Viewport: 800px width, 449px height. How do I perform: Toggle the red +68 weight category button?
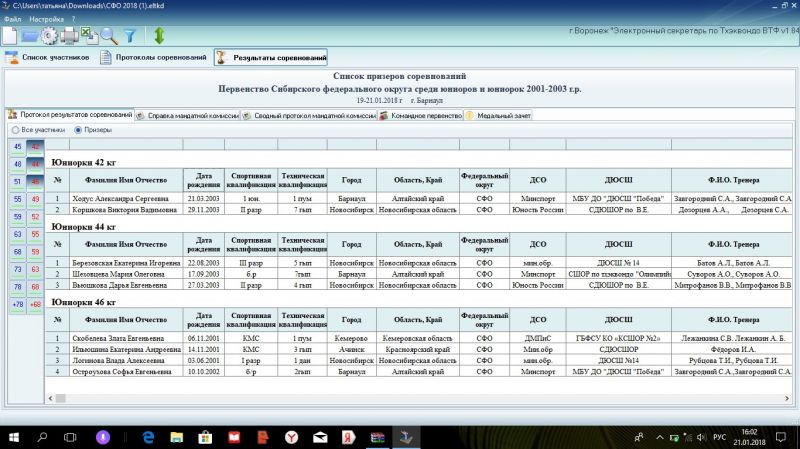[x=35, y=303]
